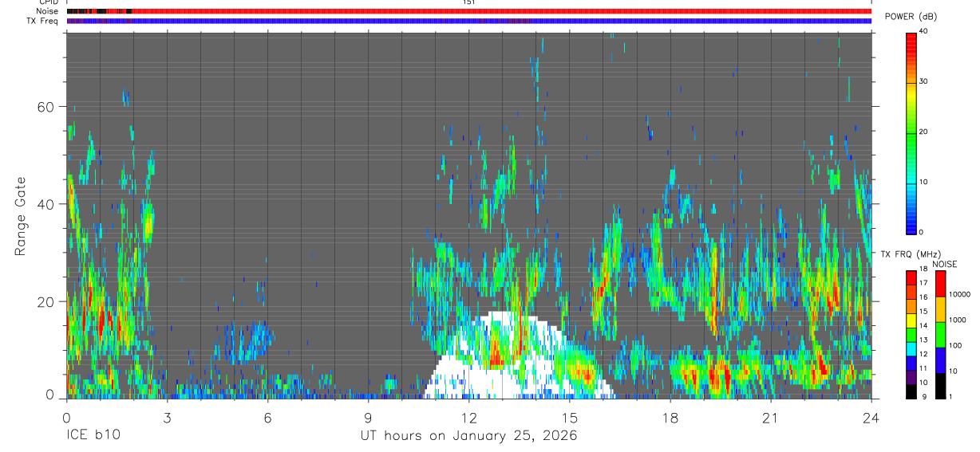Click the Noise strip above the plot
980x452 pixels.
click(469, 11)
